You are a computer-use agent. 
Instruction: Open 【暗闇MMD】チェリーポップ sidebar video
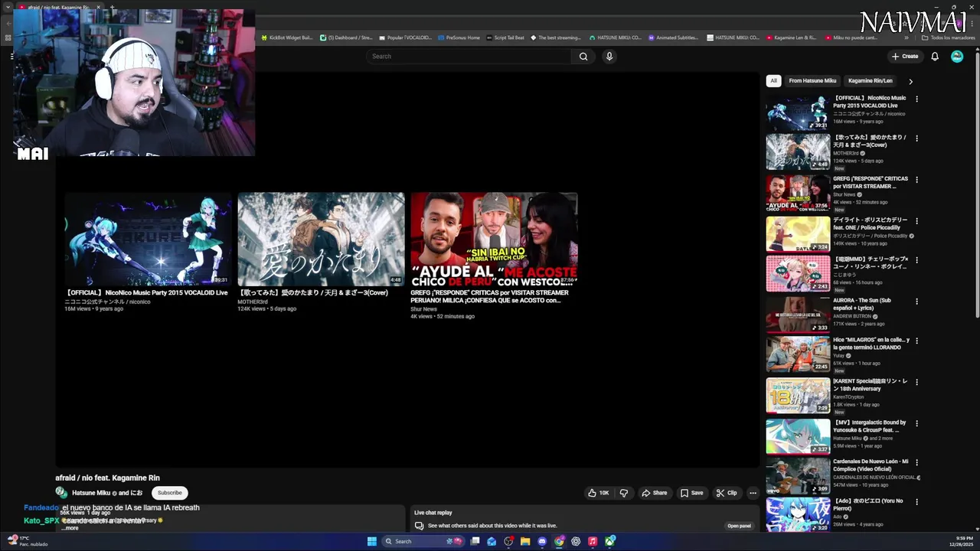coord(798,273)
